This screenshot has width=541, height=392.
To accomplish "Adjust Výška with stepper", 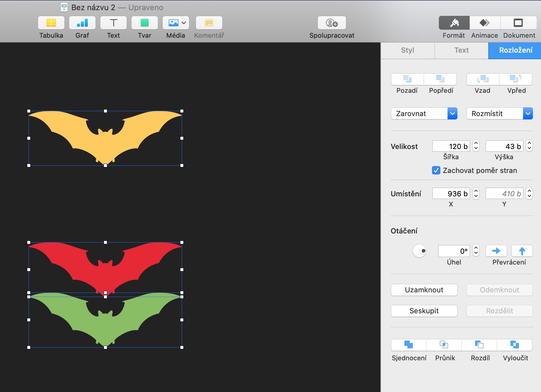I will (x=529, y=146).
